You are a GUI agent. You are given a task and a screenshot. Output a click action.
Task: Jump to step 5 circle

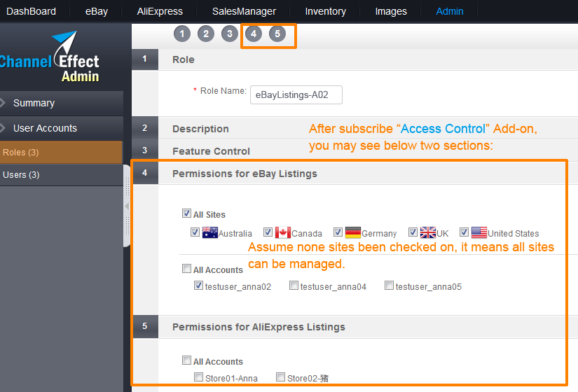coord(277,34)
